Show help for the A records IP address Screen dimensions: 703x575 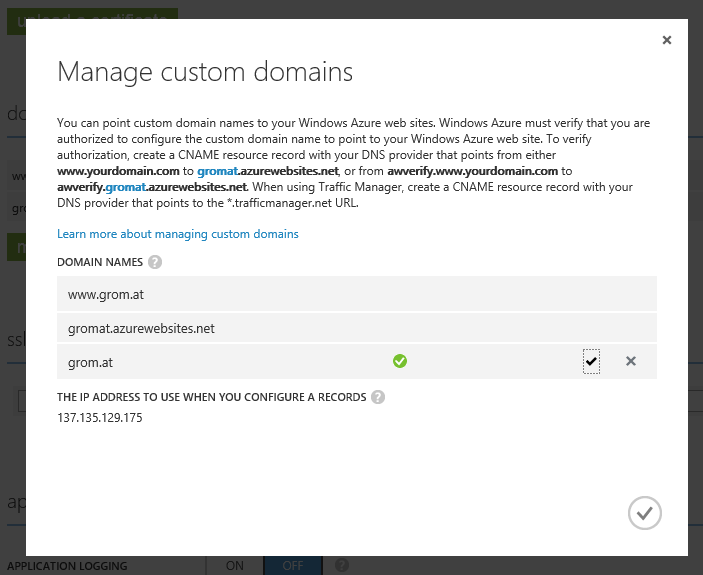378,397
